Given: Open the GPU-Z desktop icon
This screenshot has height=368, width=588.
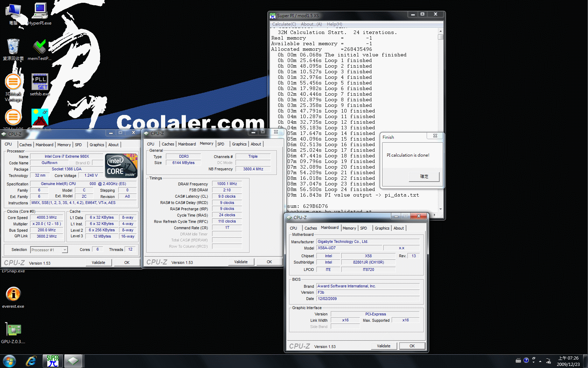Looking at the screenshot, I should [13, 333].
